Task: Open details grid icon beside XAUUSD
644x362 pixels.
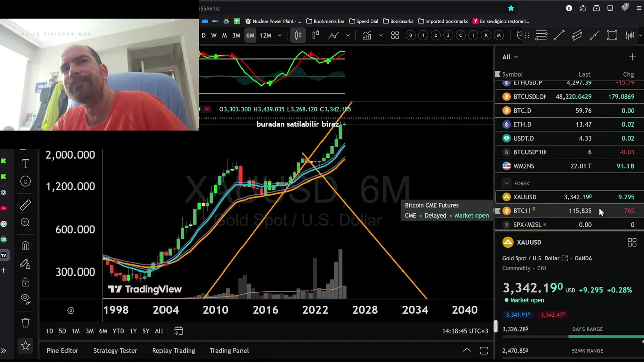Action: point(632,243)
